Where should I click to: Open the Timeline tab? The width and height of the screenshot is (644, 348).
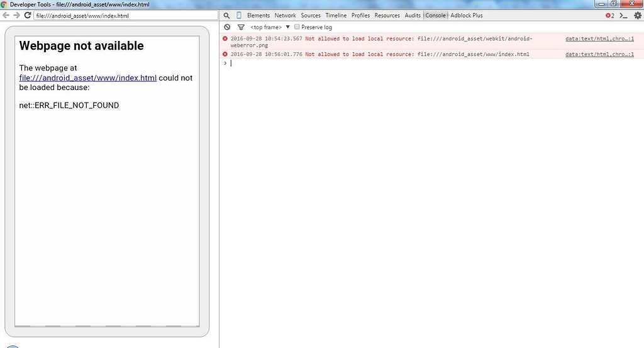[x=336, y=15]
